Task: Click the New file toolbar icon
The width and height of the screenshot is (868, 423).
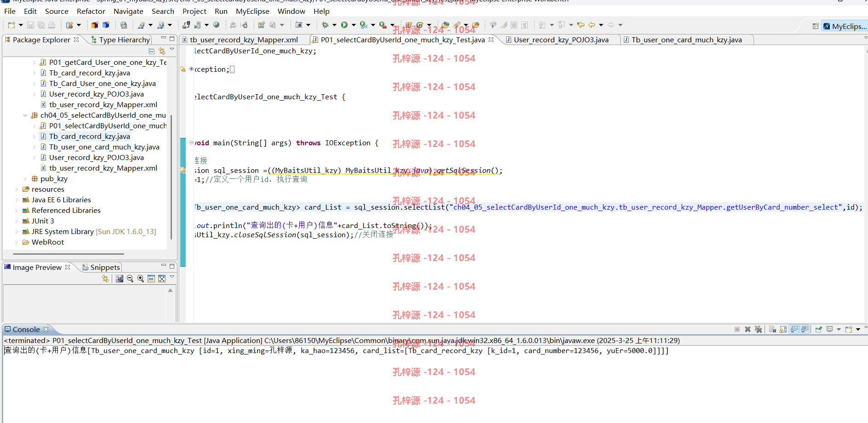Action: 11,25
